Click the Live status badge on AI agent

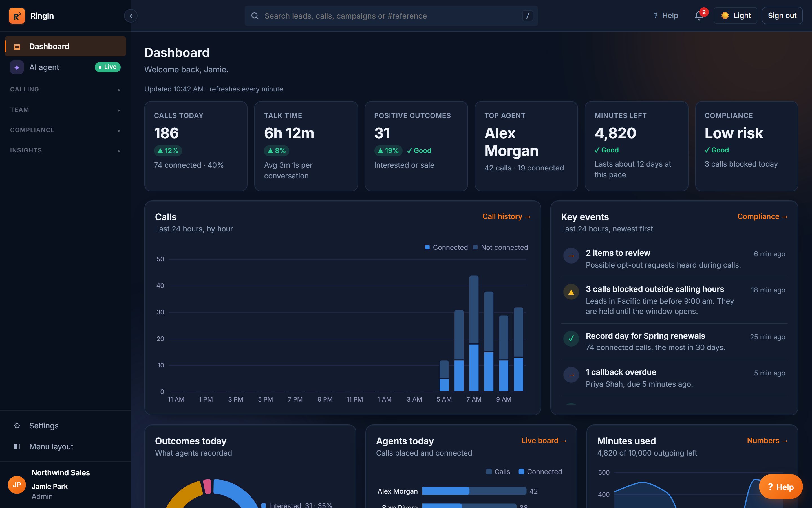coord(107,67)
